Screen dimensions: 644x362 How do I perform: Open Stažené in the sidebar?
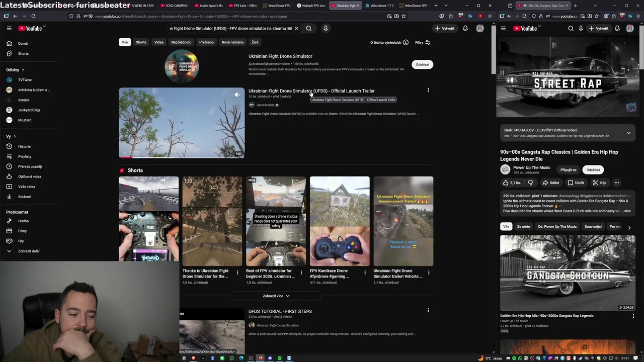(x=24, y=197)
